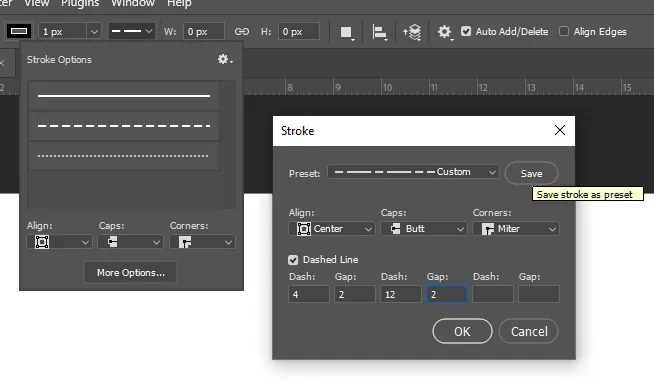Open the Path arrangement icon
The width and height of the screenshot is (654, 381).
[412, 32]
